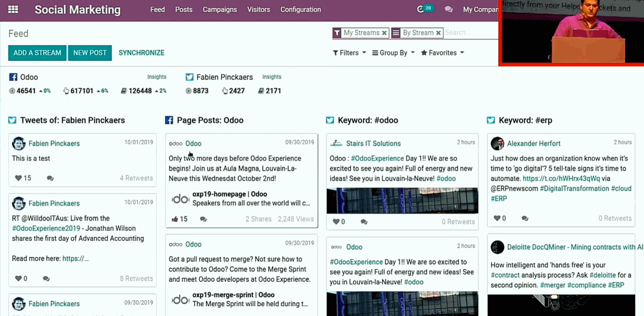This screenshot has width=644, height=316.
Task: Remove the 'My Streams' filter tag
Action: coord(385,33)
